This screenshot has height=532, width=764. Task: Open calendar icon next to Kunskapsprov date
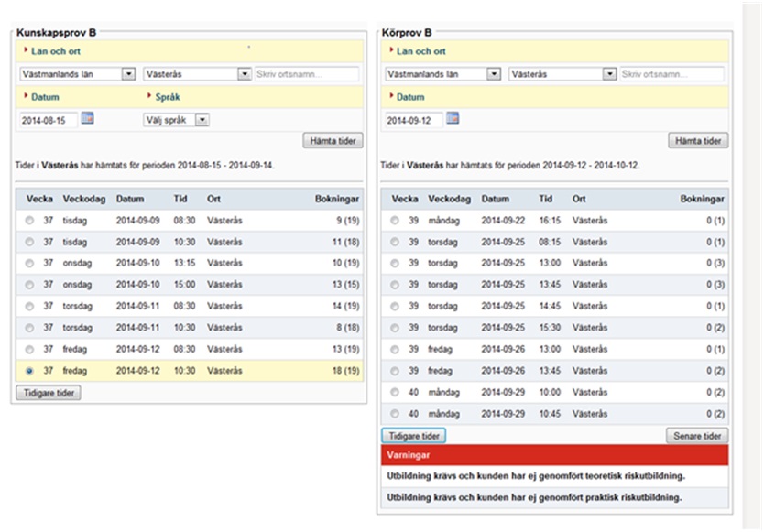(x=87, y=118)
